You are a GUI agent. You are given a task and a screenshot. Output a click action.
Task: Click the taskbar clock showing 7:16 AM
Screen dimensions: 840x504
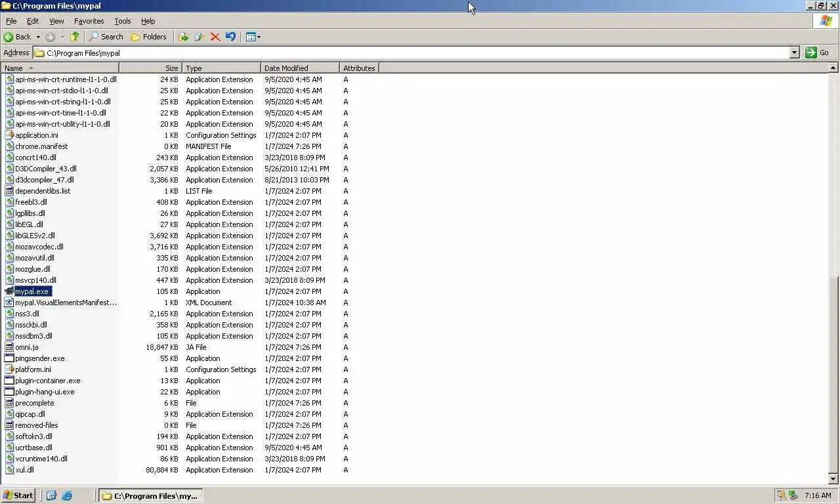pos(818,495)
